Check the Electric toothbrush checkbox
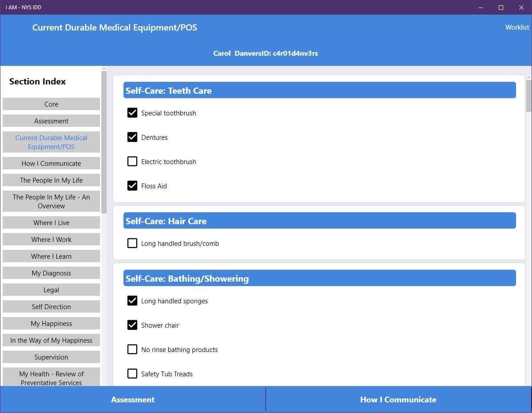 coord(132,161)
